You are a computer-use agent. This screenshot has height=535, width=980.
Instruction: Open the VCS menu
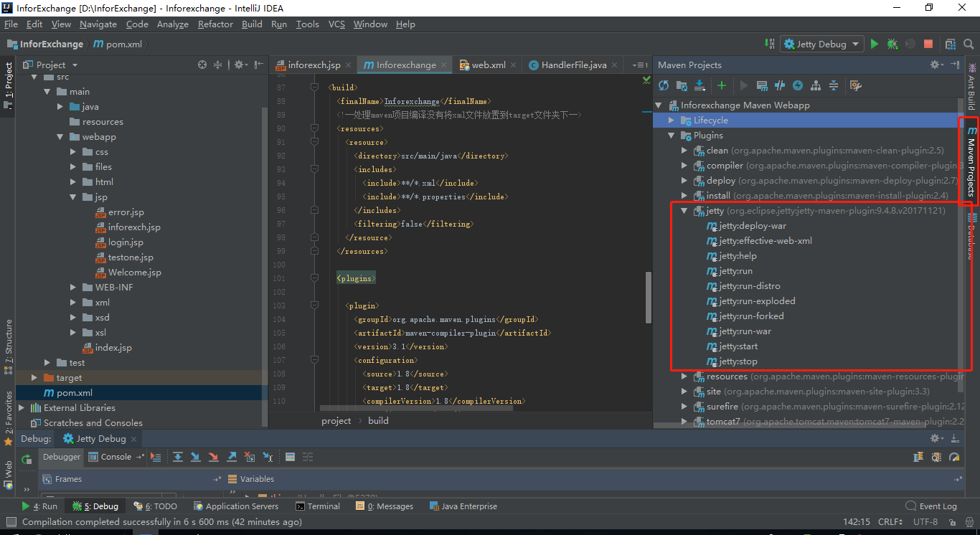tap(336, 24)
